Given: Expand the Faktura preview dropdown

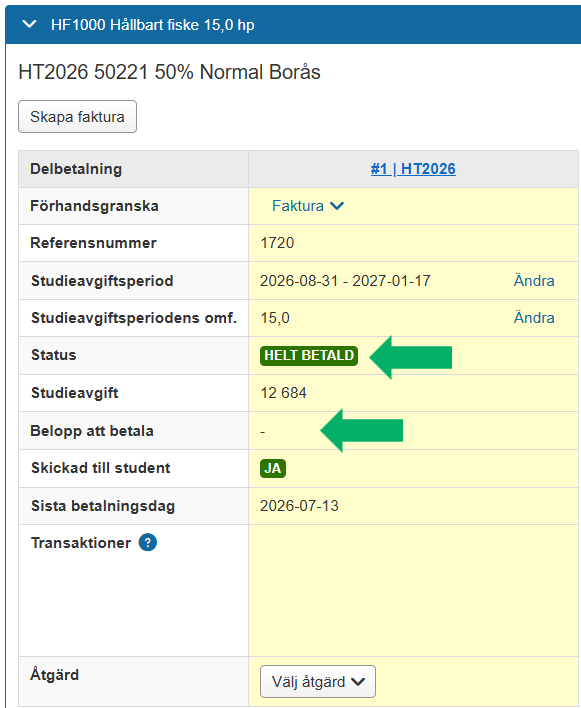Looking at the screenshot, I should (308, 206).
